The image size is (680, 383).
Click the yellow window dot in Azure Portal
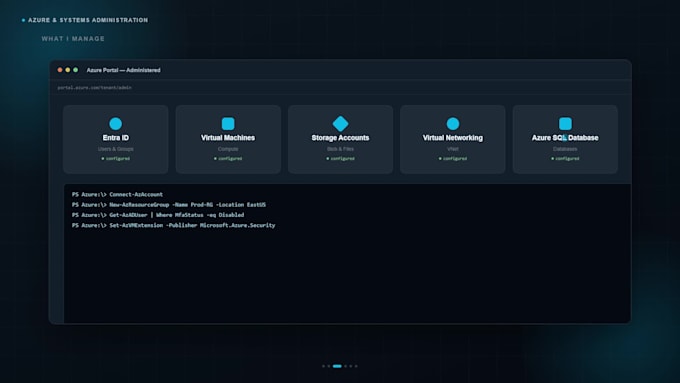[x=68, y=70]
